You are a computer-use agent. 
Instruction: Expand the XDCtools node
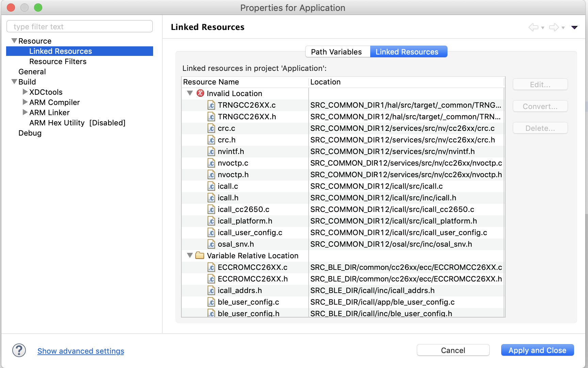click(25, 92)
